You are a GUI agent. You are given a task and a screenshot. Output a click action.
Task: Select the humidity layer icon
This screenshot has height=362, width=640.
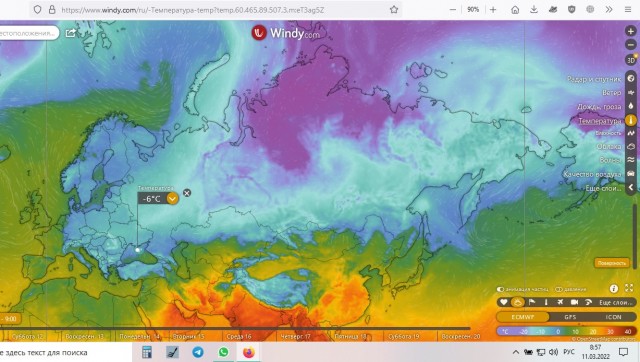(x=631, y=133)
